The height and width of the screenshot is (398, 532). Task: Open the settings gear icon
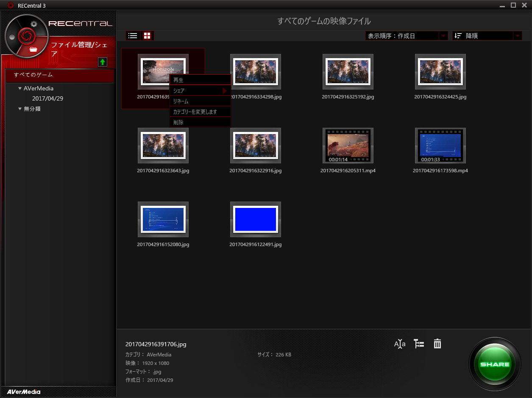[34, 24]
